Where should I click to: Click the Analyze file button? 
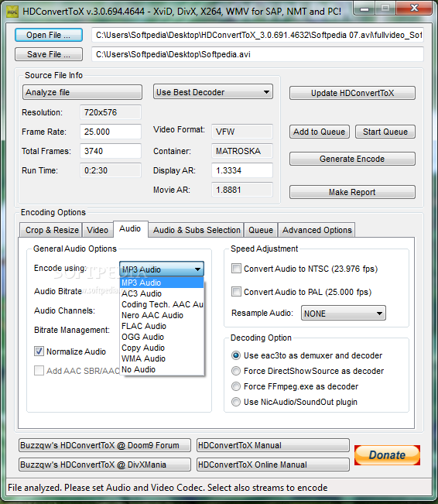[82, 92]
